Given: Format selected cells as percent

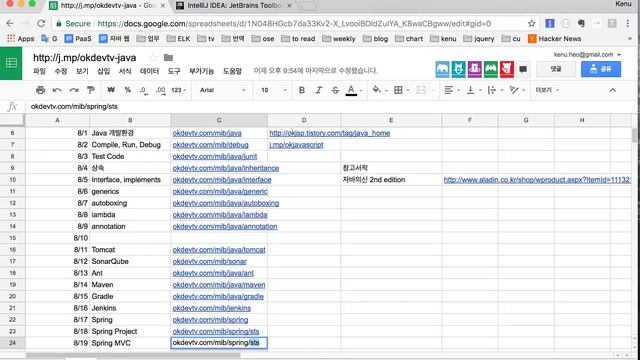Looking at the screenshot, I should (127, 90).
